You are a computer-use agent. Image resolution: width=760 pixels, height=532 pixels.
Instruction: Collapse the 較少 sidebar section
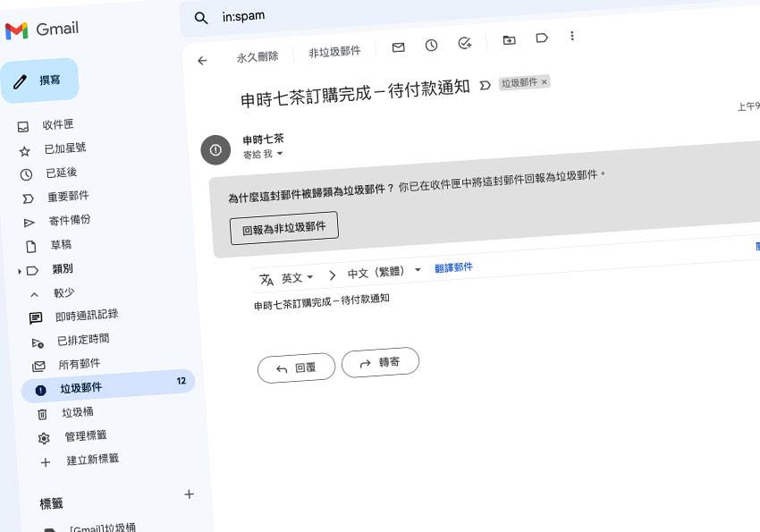(34, 293)
